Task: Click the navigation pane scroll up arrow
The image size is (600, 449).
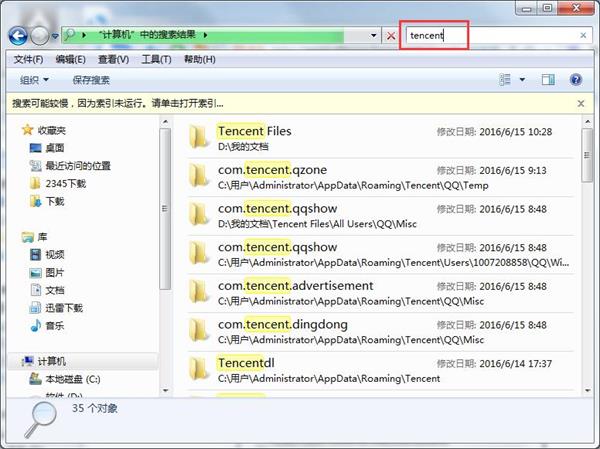Action: [165, 122]
